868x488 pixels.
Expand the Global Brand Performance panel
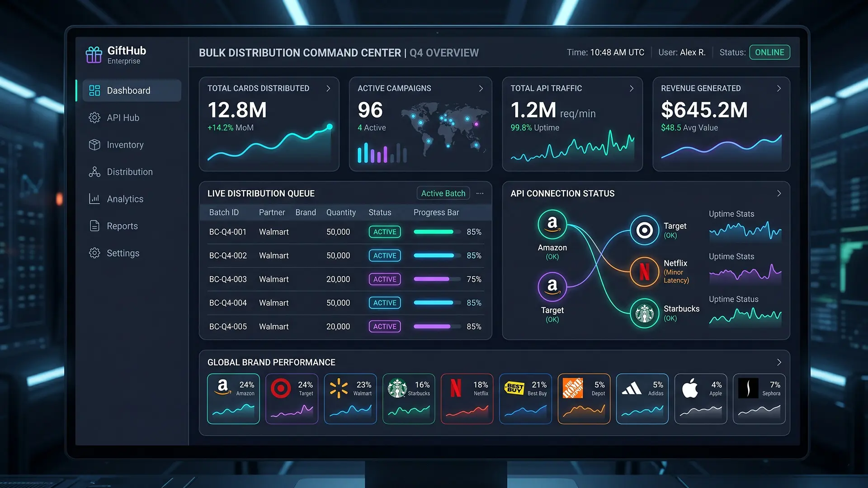click(x=779, y=362)
